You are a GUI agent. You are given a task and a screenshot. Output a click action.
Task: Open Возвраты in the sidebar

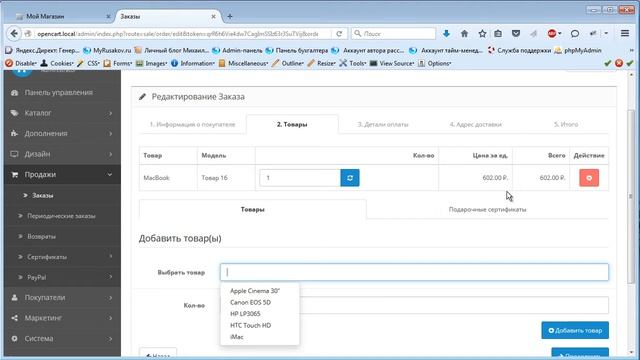coord(62,236)
